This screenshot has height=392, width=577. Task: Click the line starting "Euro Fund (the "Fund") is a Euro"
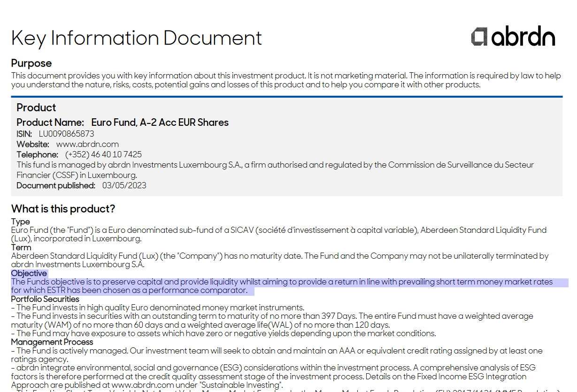[279, 230]
